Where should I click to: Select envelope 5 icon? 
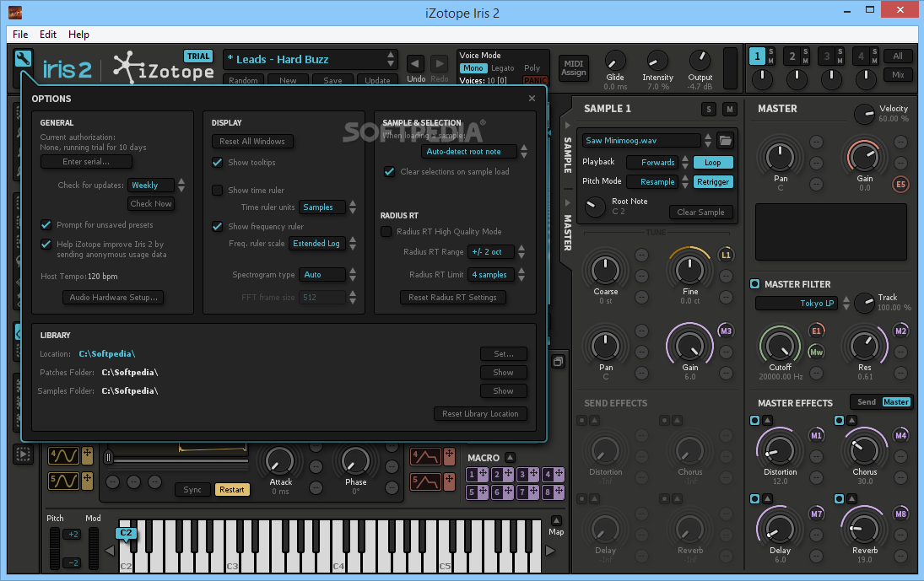[425, 481]
